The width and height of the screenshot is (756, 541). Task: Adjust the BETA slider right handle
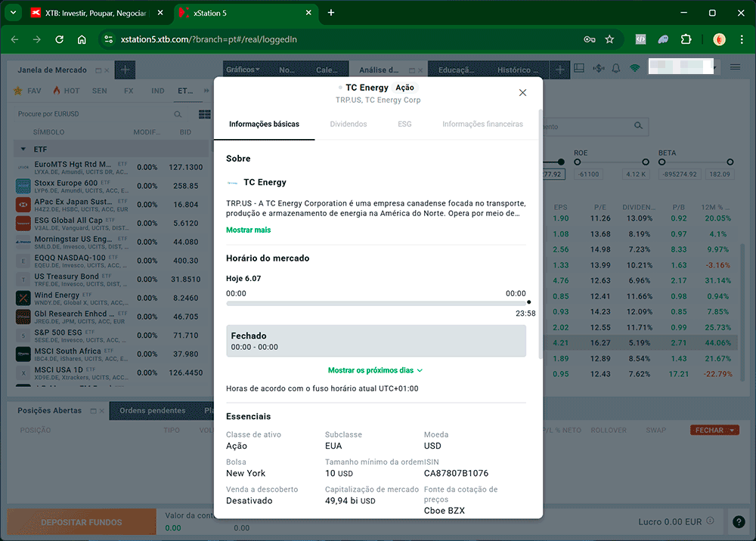[x=730, y=162]
